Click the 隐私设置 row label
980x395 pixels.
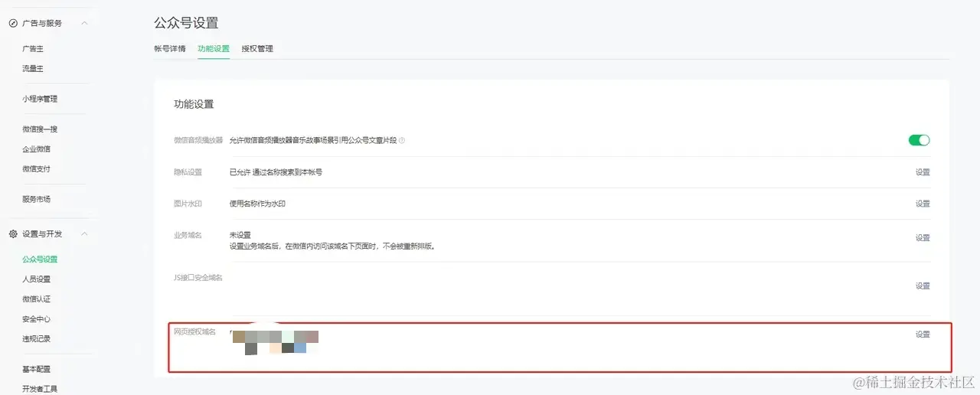188,172
